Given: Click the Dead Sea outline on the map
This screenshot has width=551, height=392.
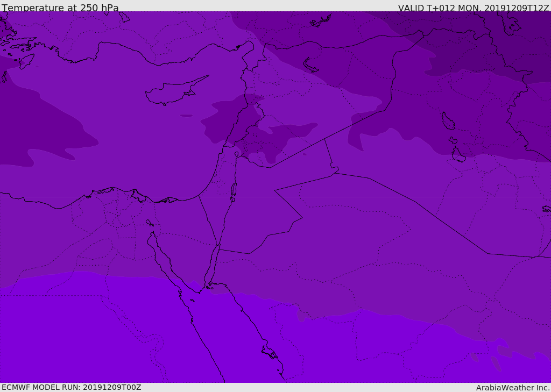Looking at the screenshot, I should pos(234,190).
